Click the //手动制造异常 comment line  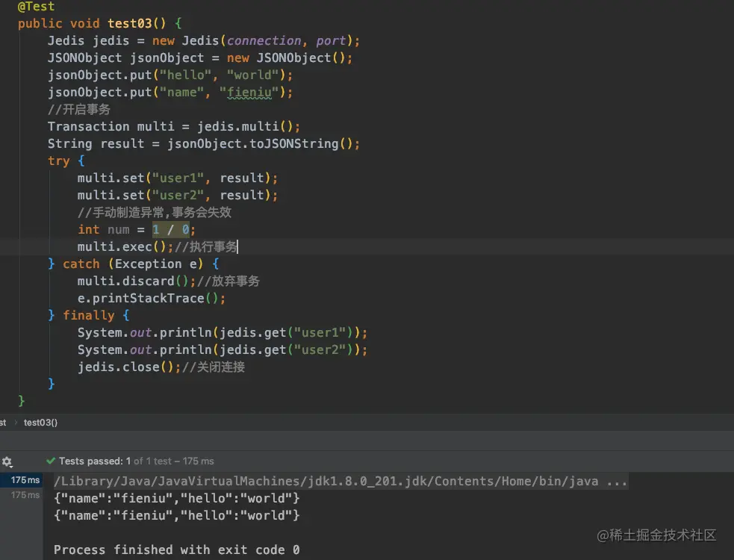coord(155,213)
